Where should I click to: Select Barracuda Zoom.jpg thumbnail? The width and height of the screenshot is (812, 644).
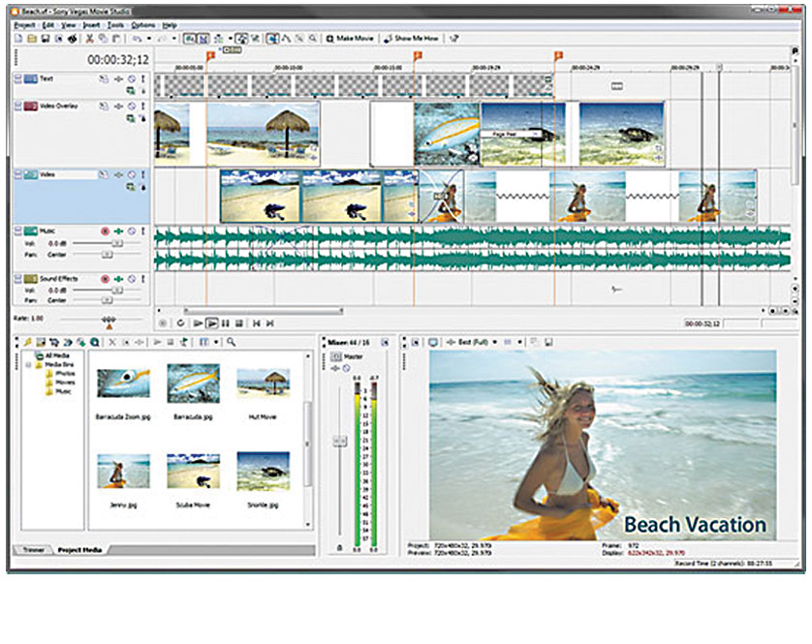[123, 383]
